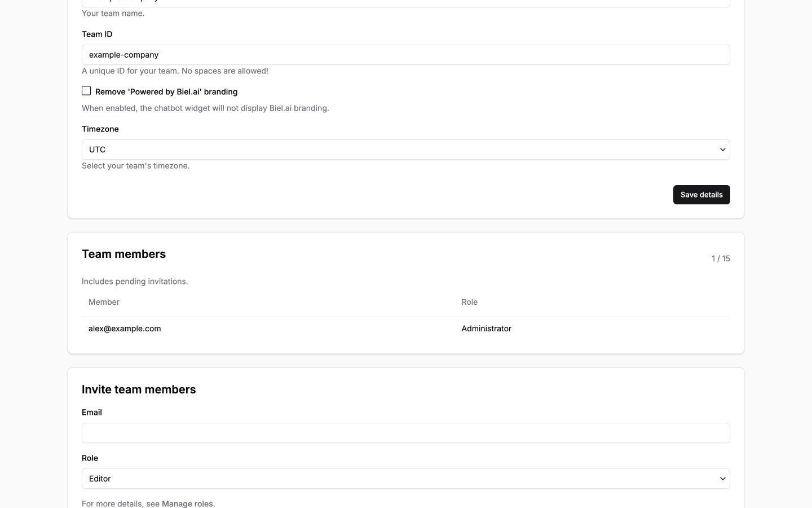Click the Team ID input field
The height and width of the screenshot is (508, 812).
tap(406, 55)
